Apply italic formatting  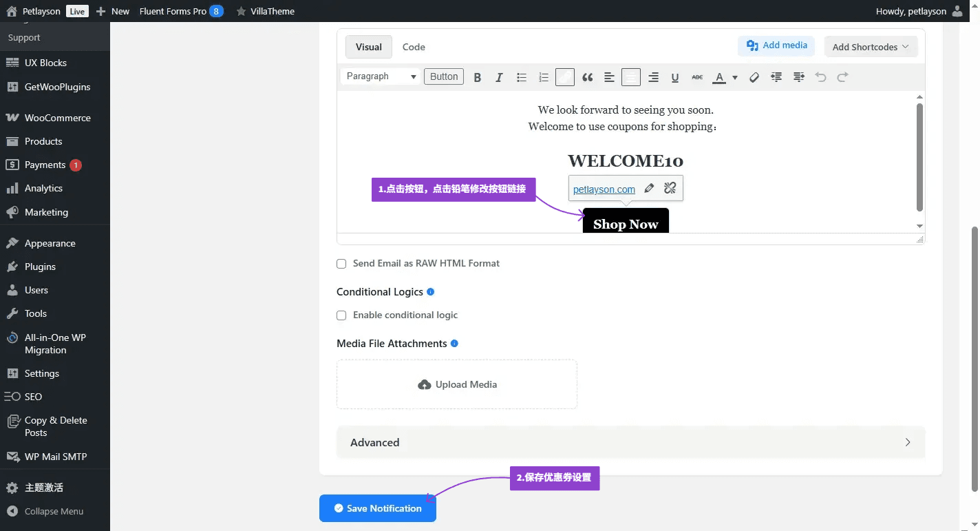499,77
